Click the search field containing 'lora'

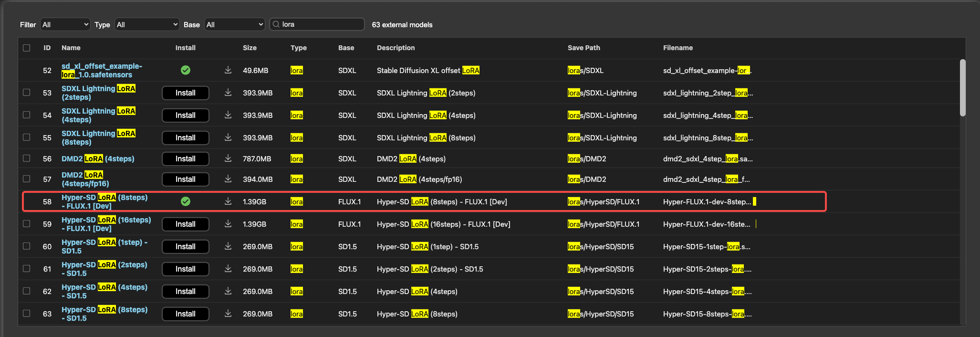coord(320,24)
